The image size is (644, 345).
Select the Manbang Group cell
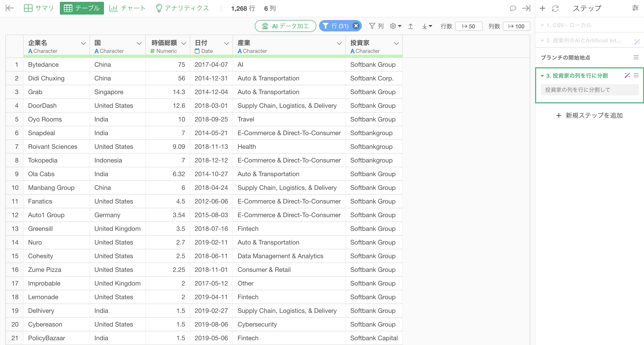(56, 188)
